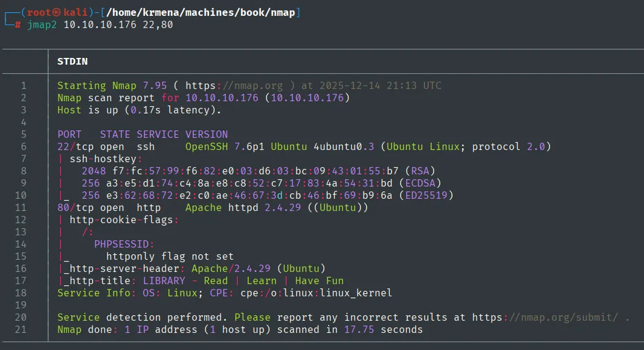Viewport: 644px width, 350px height.
Task: Click the kali skull icon in prompt
Action: [57, 12]
